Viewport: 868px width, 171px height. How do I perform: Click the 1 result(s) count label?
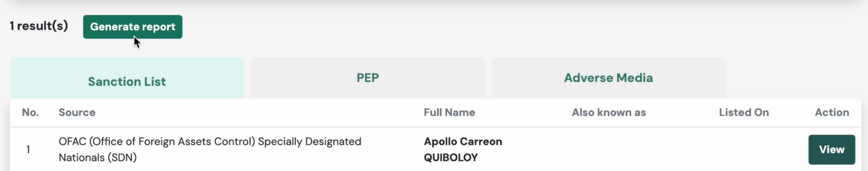pos(39,26)
